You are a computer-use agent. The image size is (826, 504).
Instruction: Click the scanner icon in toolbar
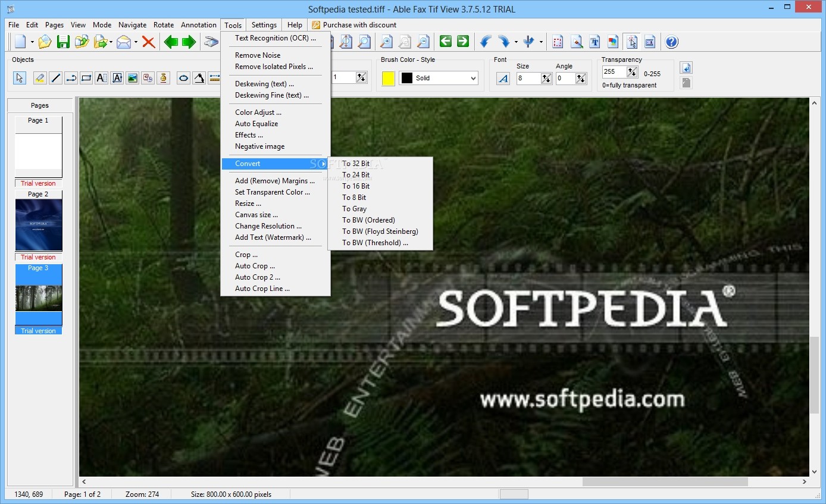[211, 42]
